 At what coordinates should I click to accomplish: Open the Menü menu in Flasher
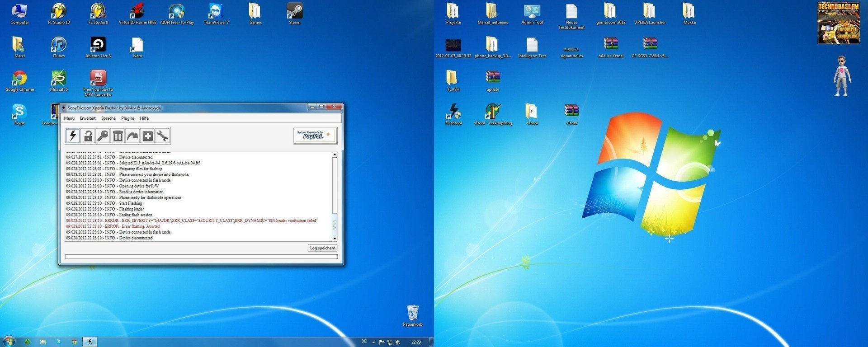69,118
